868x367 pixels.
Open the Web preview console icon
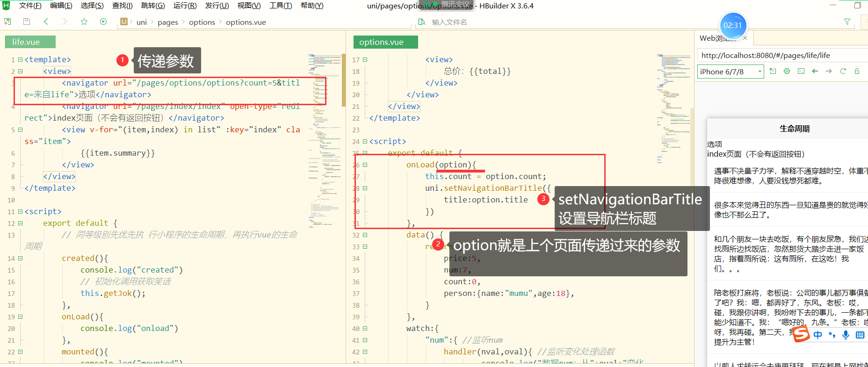point(801,71)
